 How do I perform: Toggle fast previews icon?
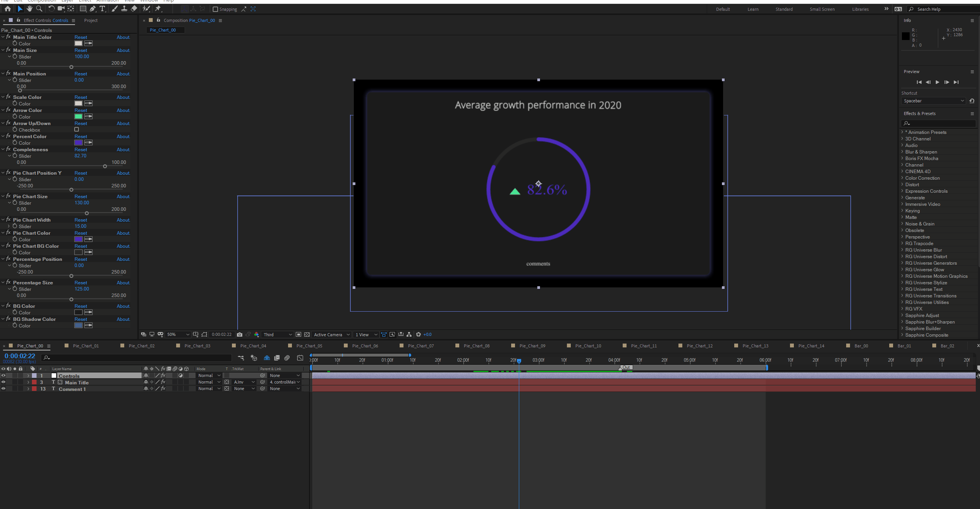click(392, 334)
